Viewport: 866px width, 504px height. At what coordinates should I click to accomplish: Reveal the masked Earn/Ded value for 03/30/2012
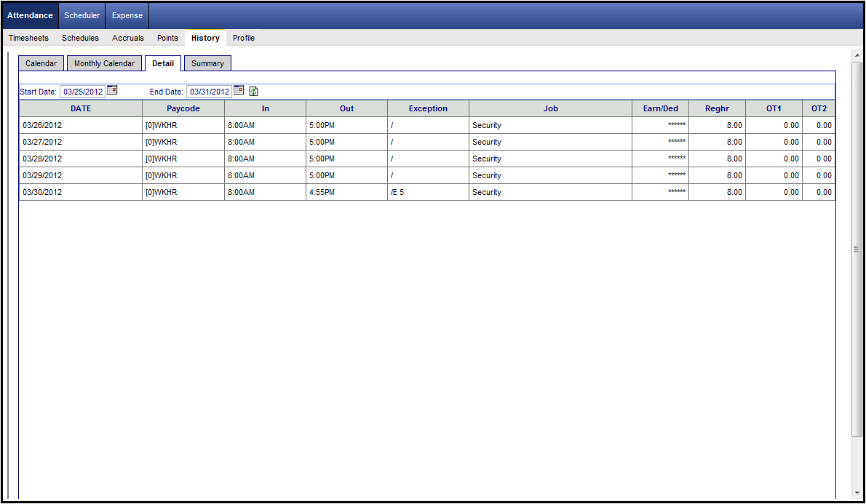676,192
